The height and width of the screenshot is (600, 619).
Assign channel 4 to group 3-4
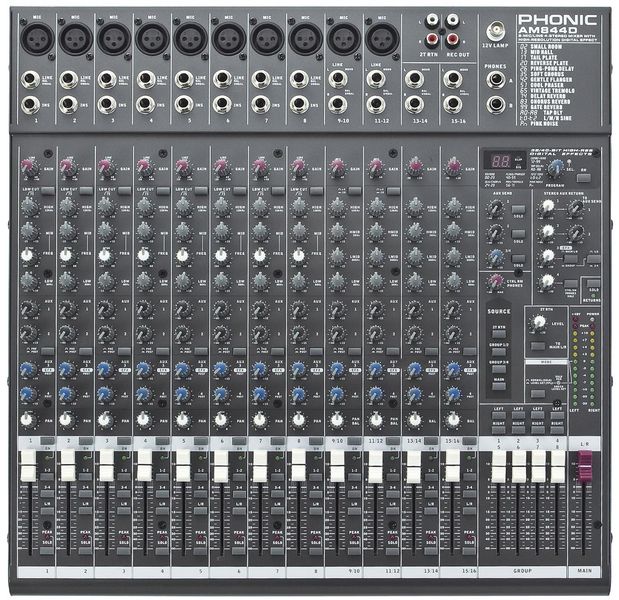click(163, 495)
